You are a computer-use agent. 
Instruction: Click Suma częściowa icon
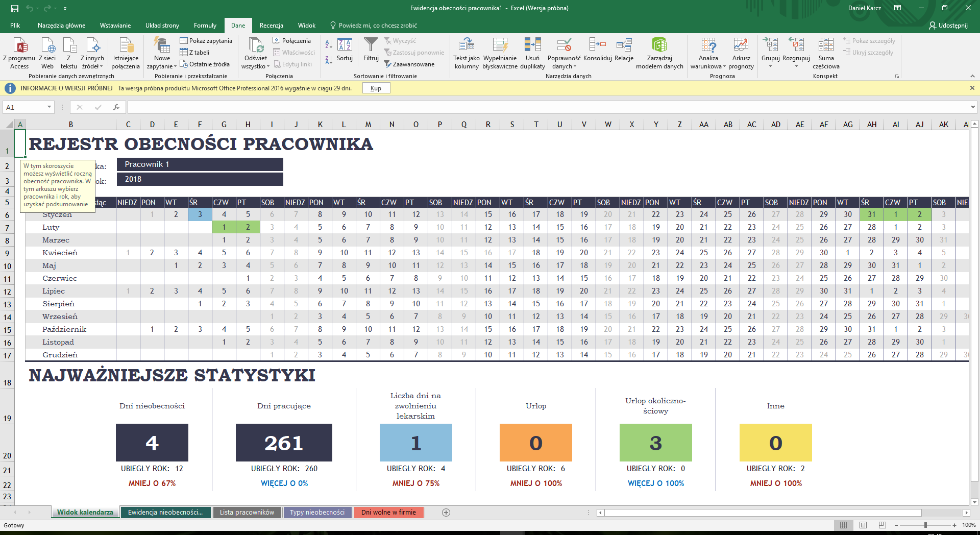(x=825, y=45)
